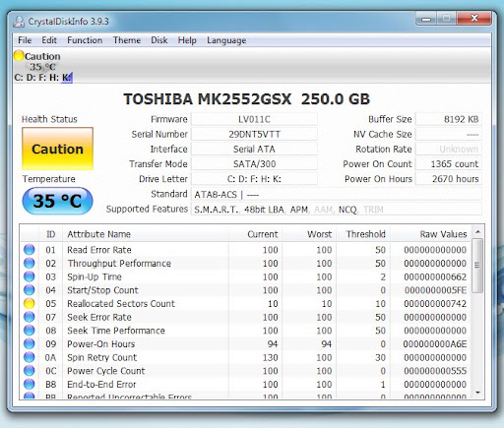Click the yellow status icon for Reallocated Sectors Count
504x428 pixels.
(29, 303)
